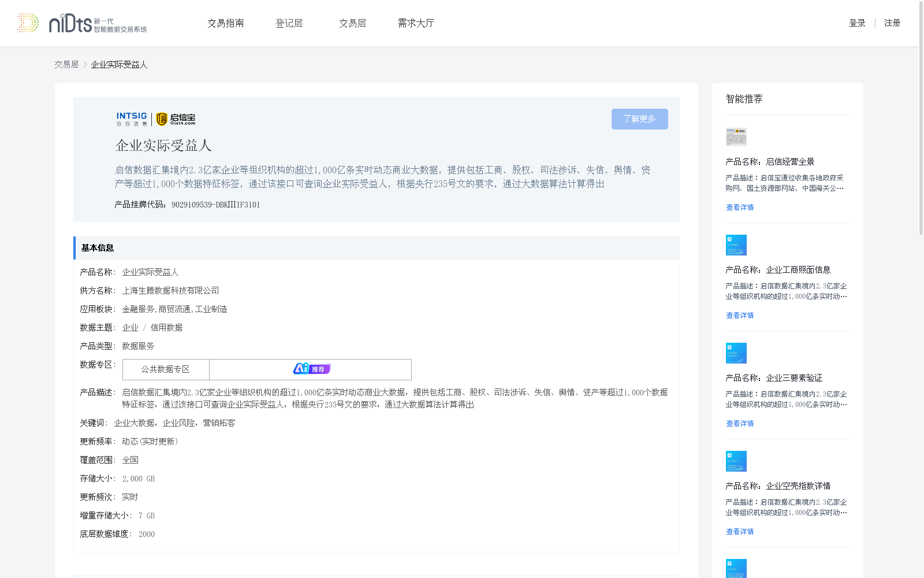Open 需求大厅 menu item

[x=416, y=23]
